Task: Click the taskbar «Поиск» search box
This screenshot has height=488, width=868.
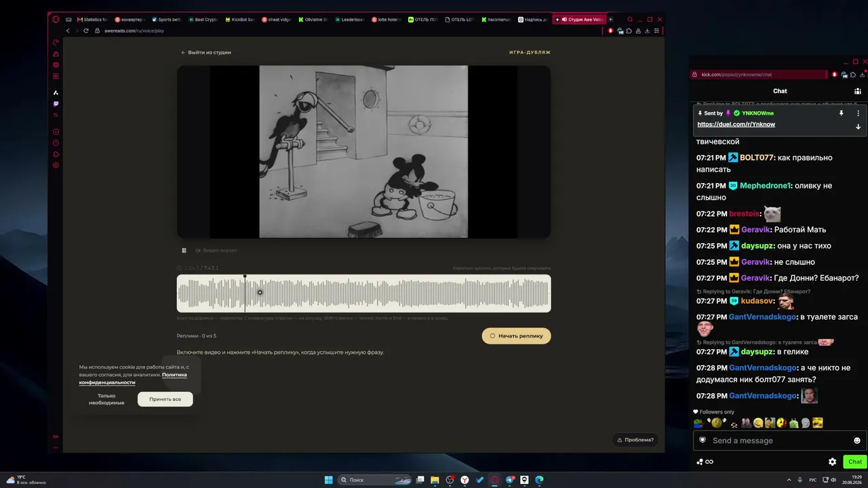Action: (x=376, y=480)
